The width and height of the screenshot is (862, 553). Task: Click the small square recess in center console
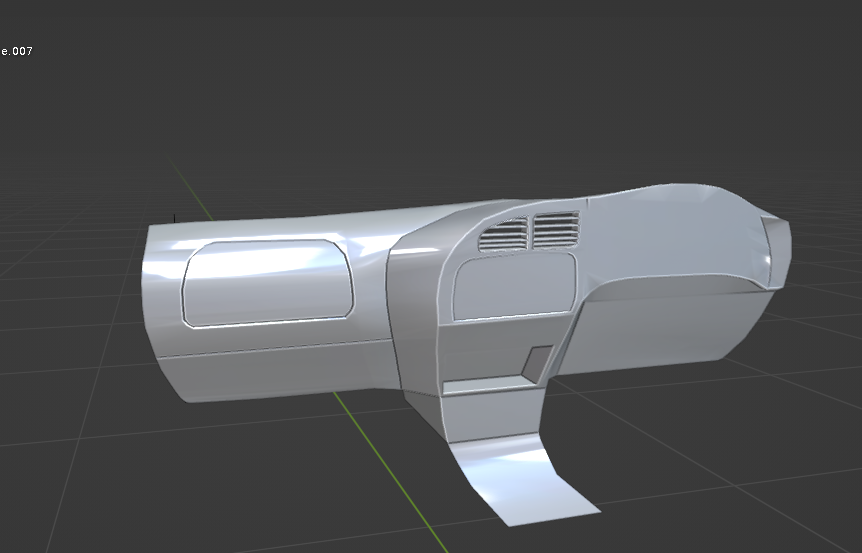538,364
